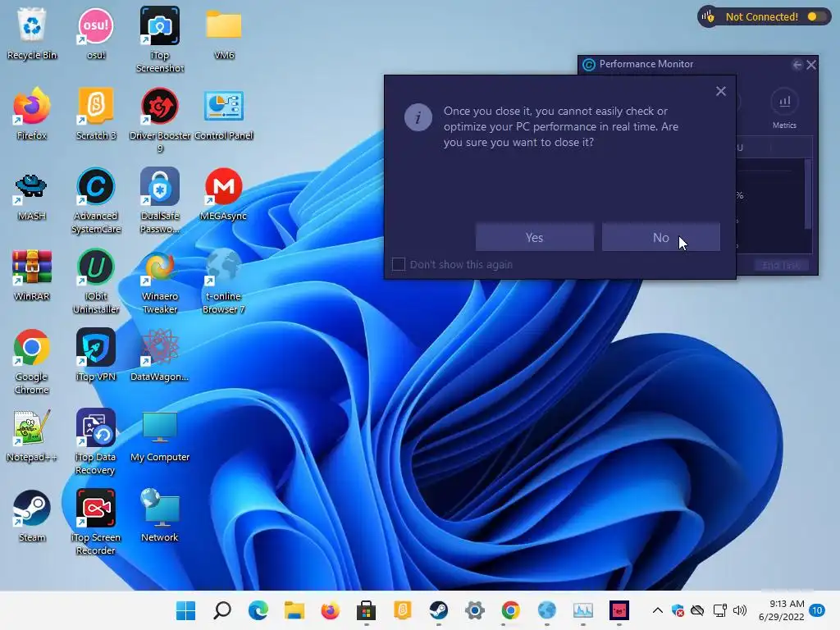
Task: Open the Windows Start menu
Action: coord(186,610)
